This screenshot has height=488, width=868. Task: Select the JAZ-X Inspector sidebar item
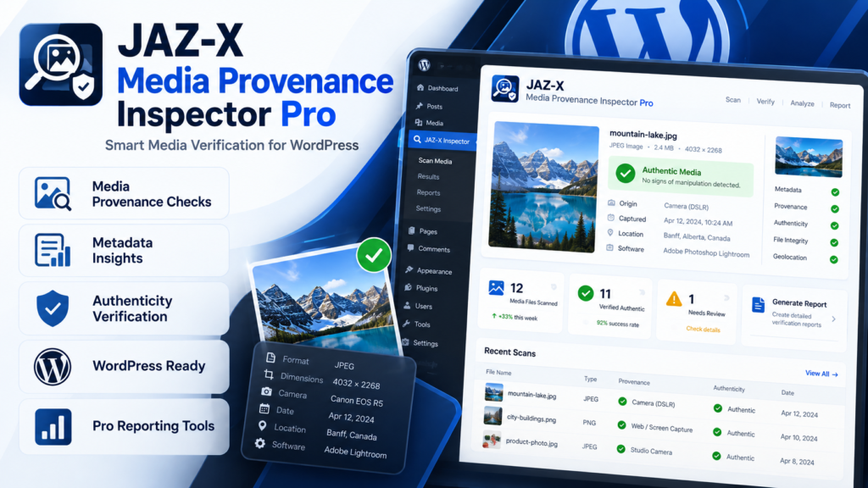pos(442,141)
